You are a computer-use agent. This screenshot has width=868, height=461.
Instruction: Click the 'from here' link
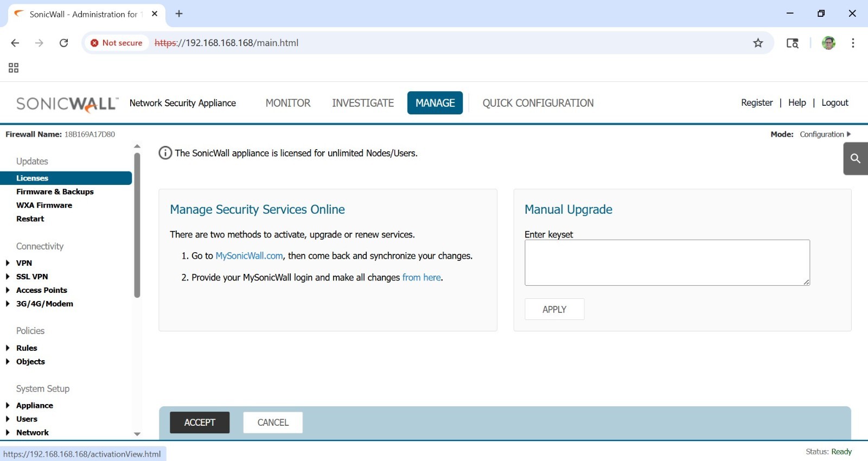(422, 278)
